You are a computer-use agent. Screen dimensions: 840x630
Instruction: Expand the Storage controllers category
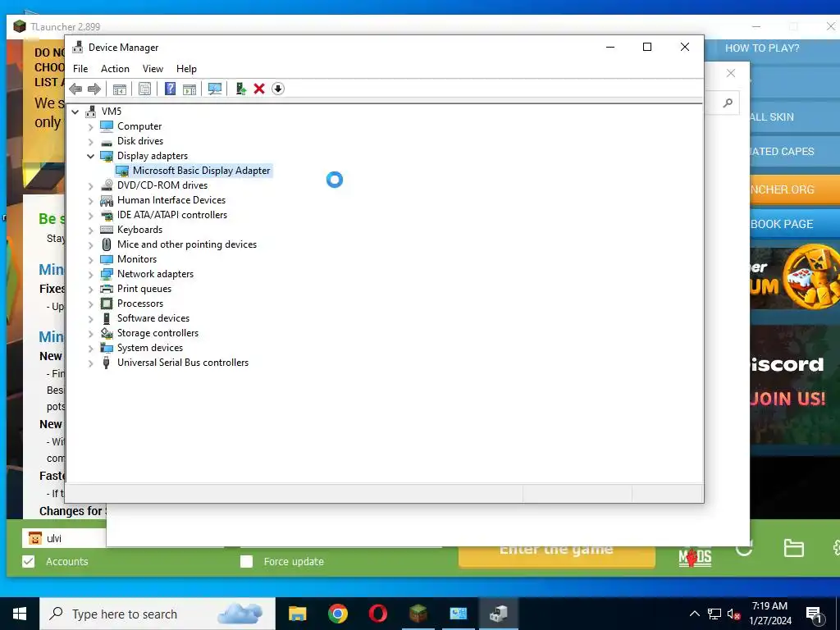(90, 333)
